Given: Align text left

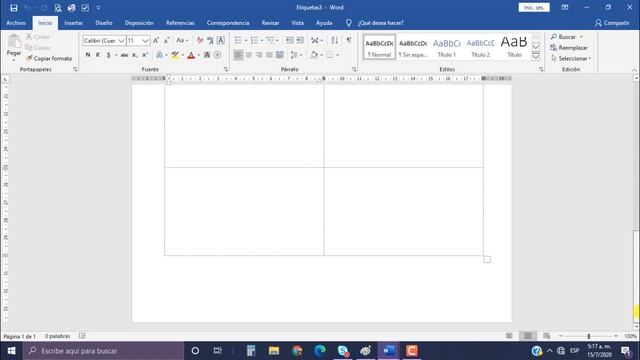Looking at the screenshot, I should coord(238,55).
